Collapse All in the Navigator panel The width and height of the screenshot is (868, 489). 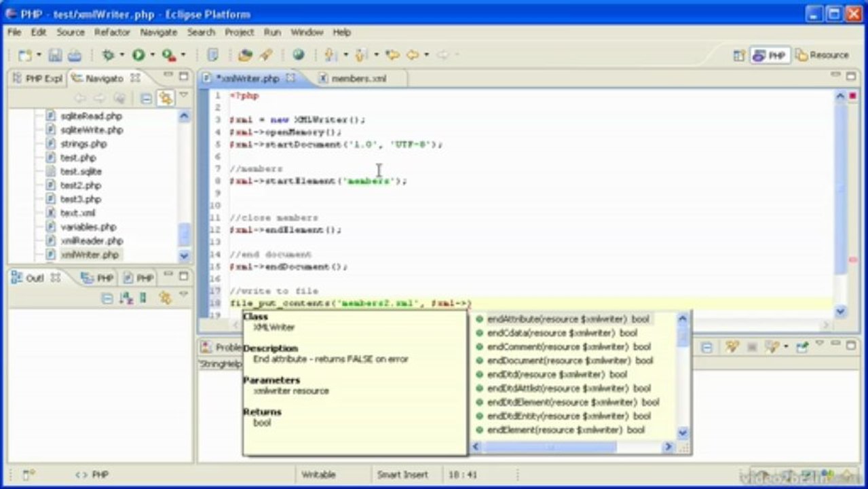146,98
